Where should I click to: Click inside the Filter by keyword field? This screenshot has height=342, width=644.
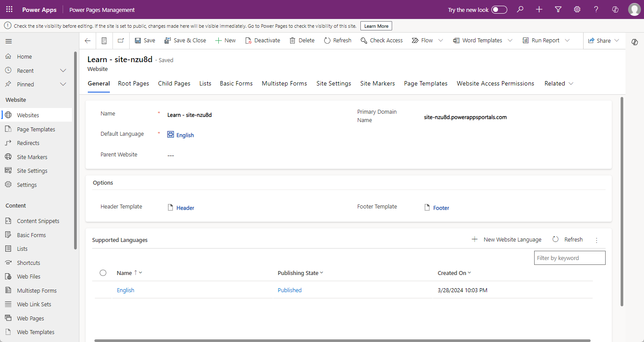pyautogui.click(x=569, y=257)
